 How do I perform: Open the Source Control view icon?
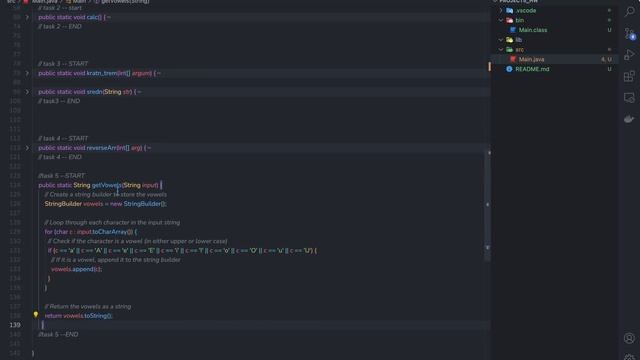pos(629,33)
